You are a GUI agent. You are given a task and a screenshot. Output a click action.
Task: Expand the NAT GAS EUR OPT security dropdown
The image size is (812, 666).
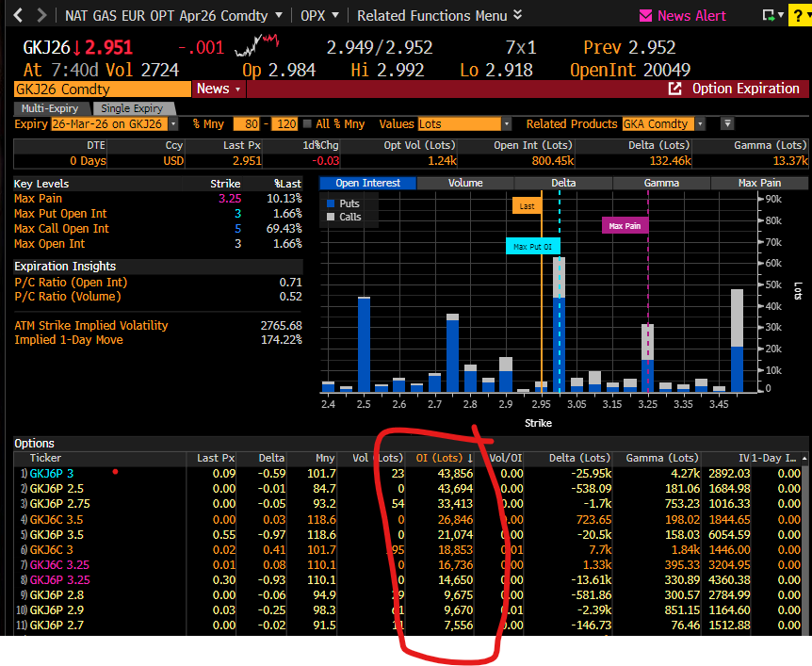point(279,15)
